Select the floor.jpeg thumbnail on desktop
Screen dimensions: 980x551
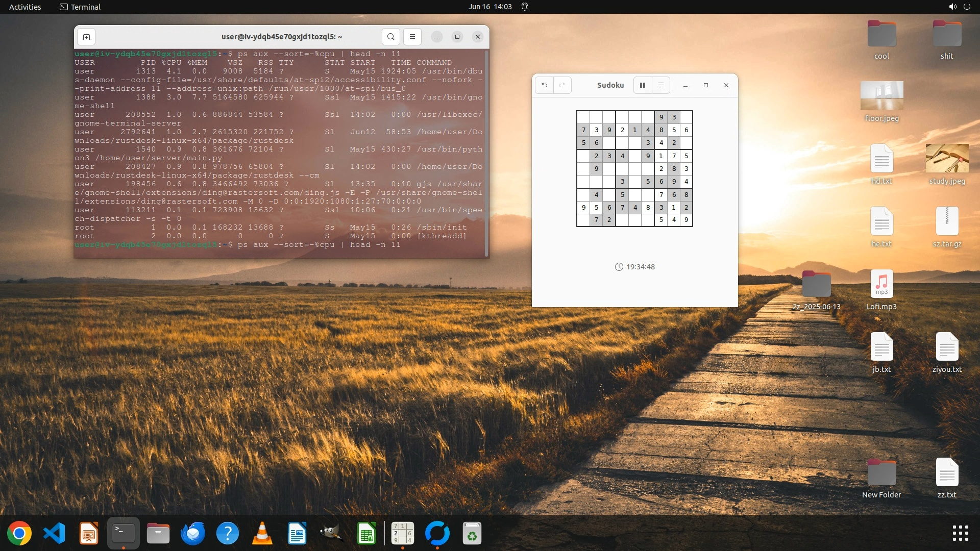click(x=881, y=95)
